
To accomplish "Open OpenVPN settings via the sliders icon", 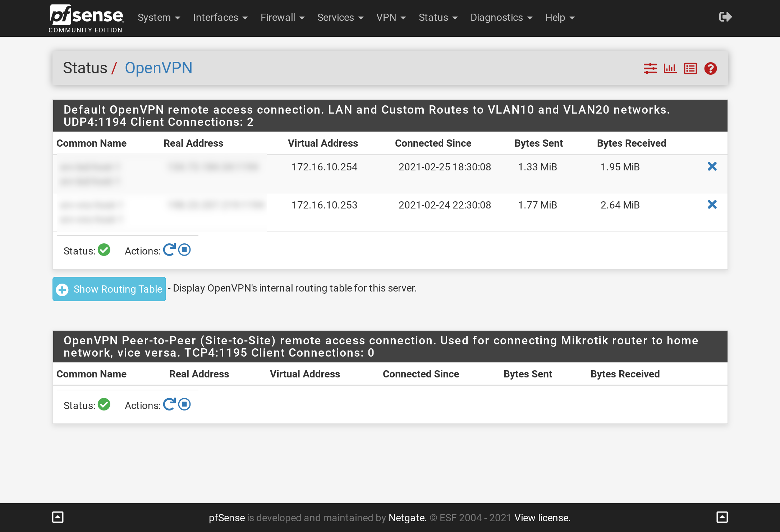I will tap(650, 68).
